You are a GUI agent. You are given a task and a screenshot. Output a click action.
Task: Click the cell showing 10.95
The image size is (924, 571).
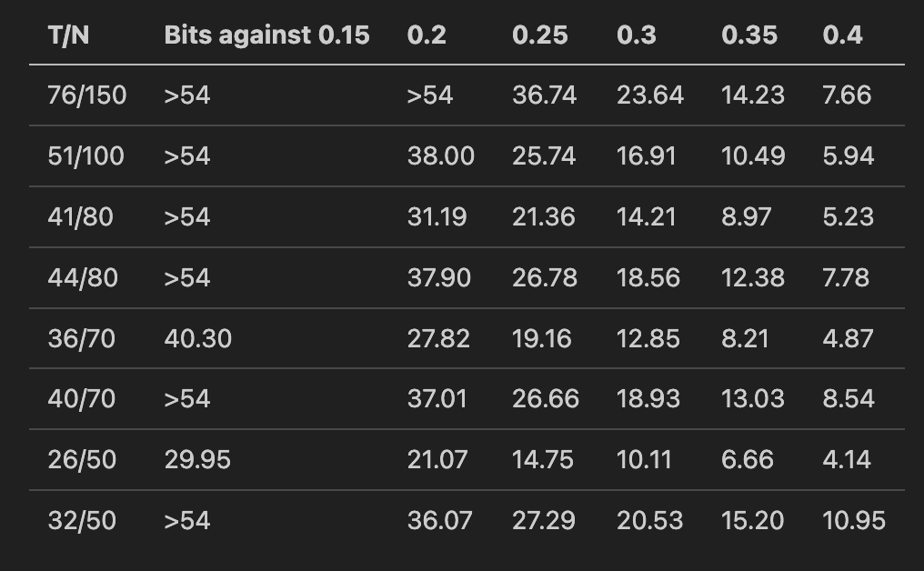(853, 521)
